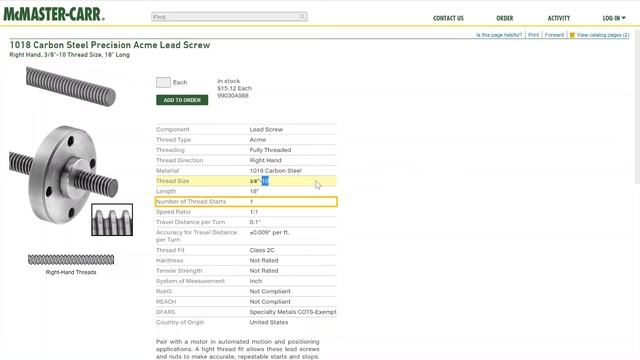Click the page title 1018 Carbon Steel Precision Acme Lead Screw

(x=110, y=45)
